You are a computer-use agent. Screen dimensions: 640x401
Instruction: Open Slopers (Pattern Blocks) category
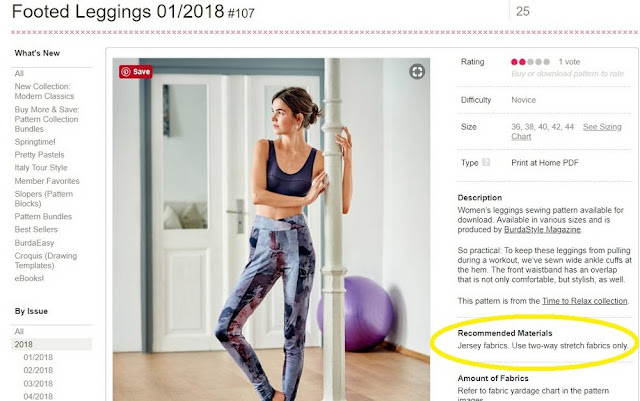(43, 199)
